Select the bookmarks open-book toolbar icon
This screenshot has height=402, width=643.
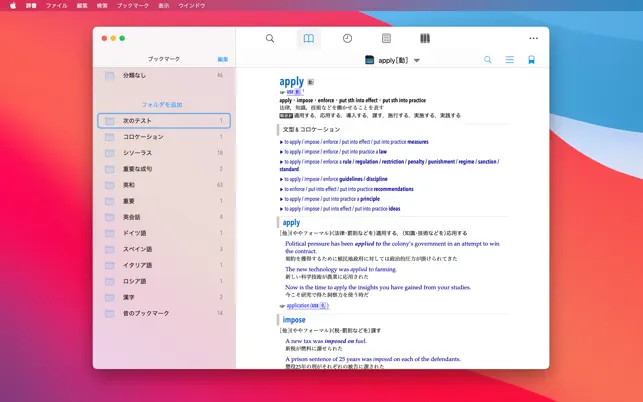tap(309, 39)
